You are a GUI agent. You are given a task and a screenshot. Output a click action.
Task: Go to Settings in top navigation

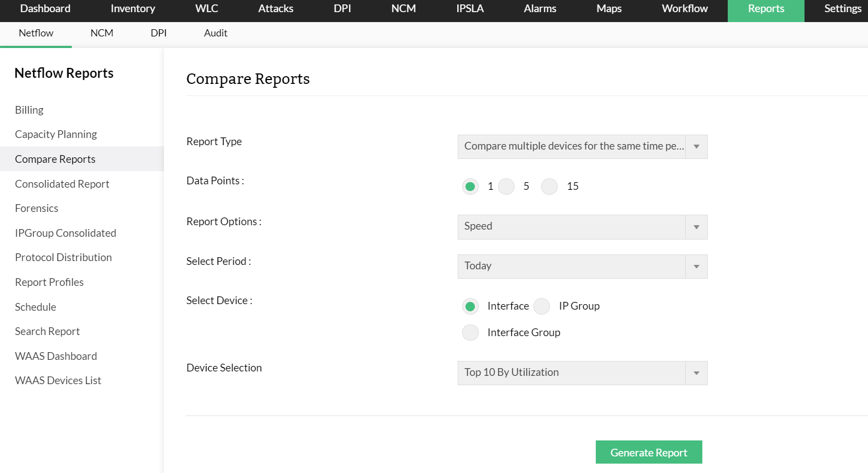coord(843,9)
